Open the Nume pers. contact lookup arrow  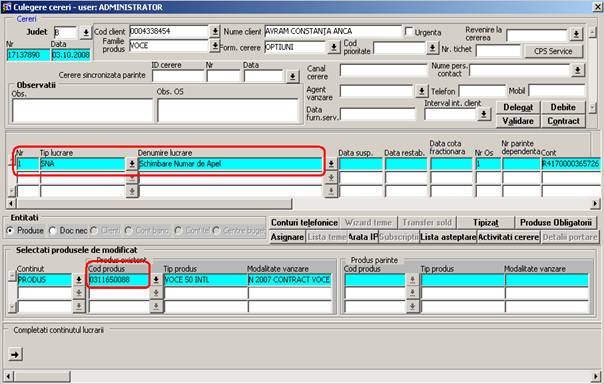point(577,70)
